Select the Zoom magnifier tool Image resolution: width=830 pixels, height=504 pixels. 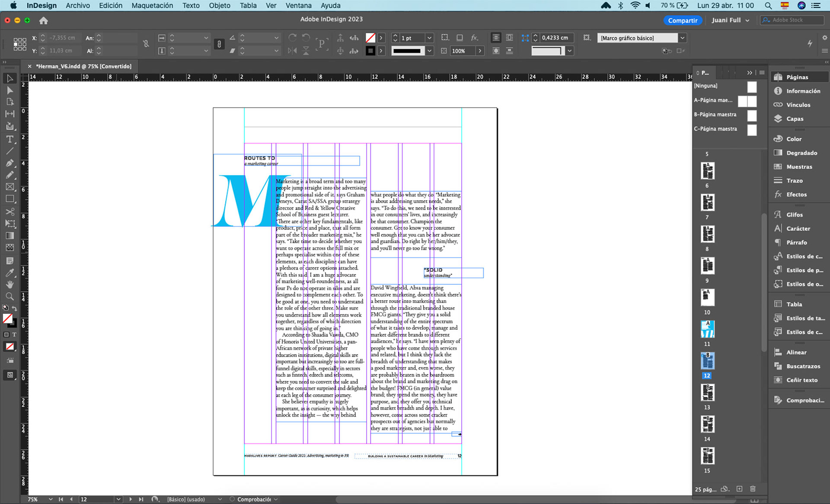pyautogui.click(x=10, y=297)
